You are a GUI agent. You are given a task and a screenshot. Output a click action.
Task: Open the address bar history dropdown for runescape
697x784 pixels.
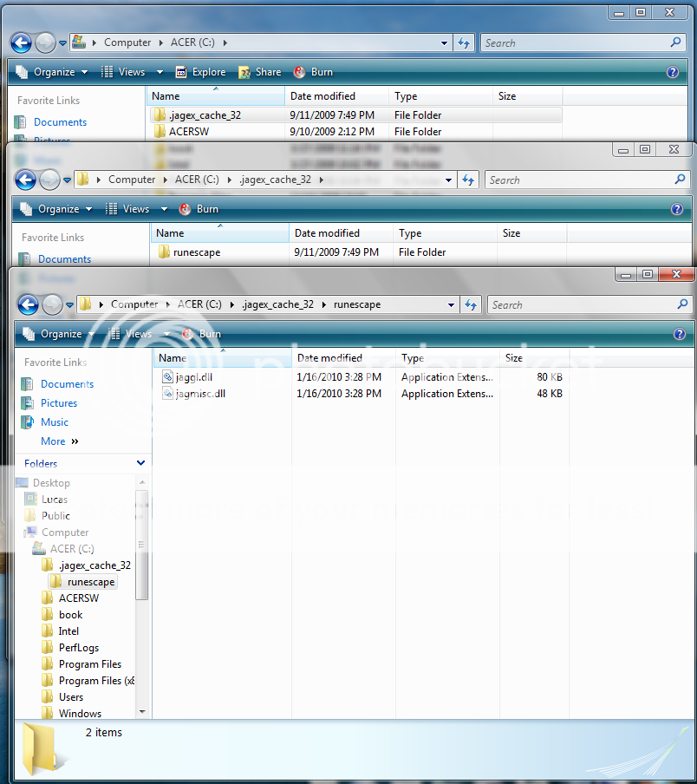tap(451, 304)
